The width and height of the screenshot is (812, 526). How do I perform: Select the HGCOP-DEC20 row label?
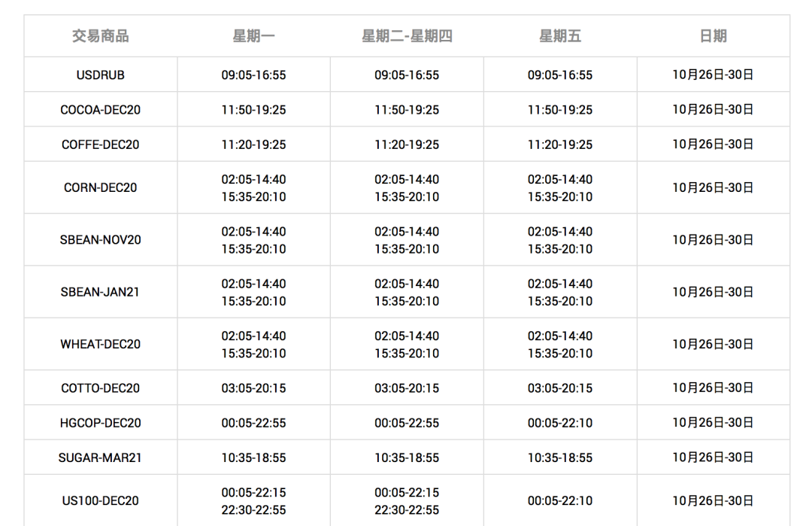[x=101, y=423]
